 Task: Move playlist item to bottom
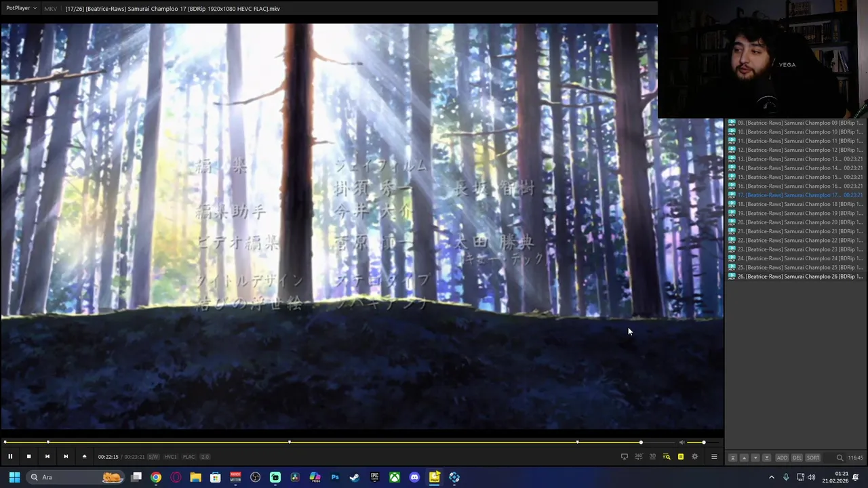[767, 458]
